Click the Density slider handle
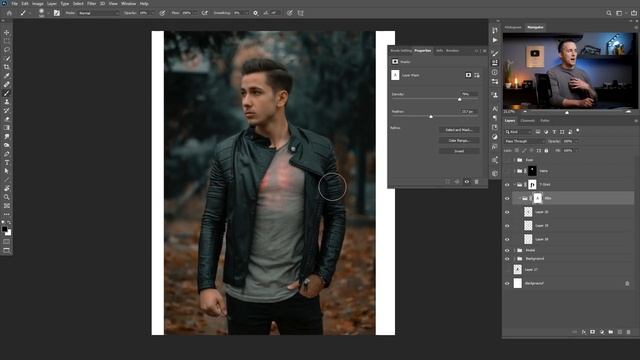Image resolution: width=640 pixels, height=360 pixels. 460,99
